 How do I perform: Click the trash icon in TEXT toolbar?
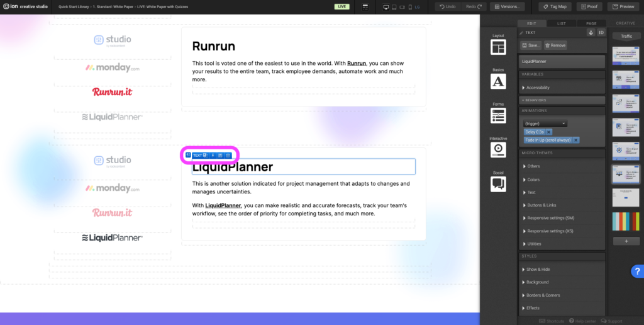tap(228, 155)
